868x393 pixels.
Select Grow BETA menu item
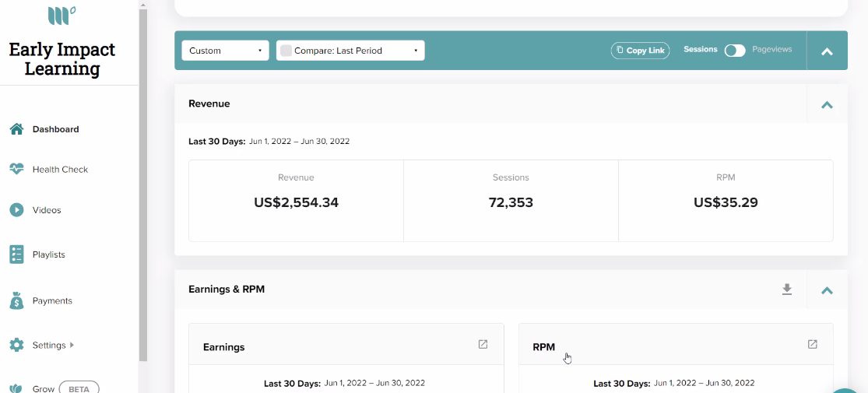click(x=54, y=388)
